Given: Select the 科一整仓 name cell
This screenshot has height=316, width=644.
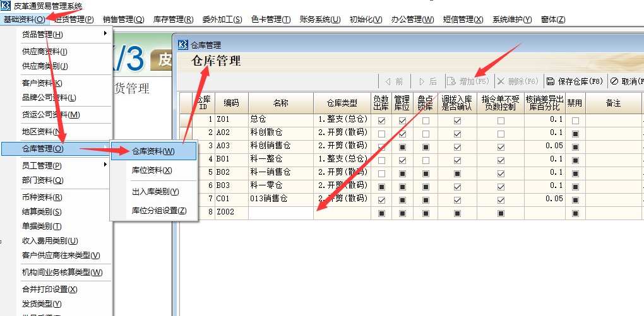Looking at the screenshot, I should tap(281, 160).
